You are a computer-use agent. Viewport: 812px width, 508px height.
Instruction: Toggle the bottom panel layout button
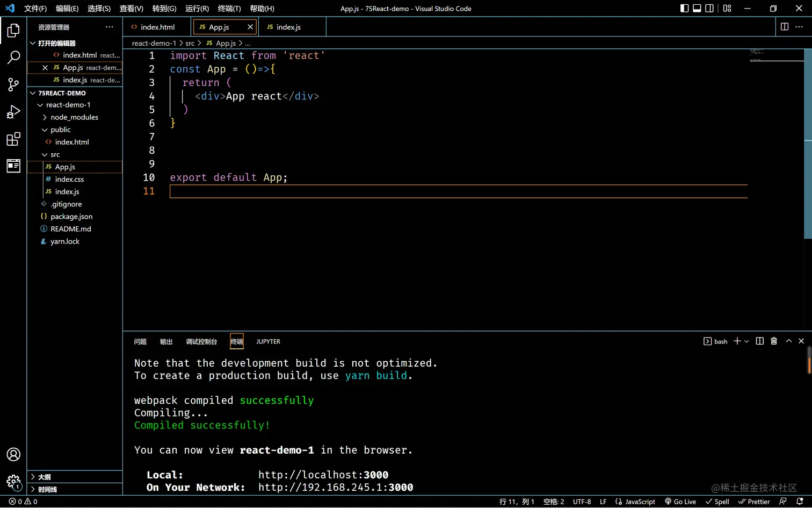(x=697, y=8)
